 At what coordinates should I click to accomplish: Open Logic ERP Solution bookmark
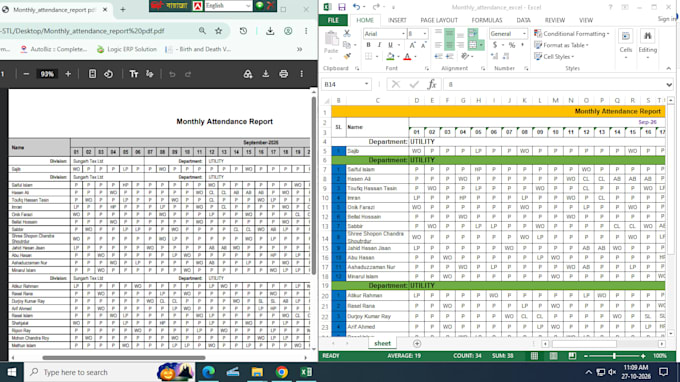[x=127, y=49]
